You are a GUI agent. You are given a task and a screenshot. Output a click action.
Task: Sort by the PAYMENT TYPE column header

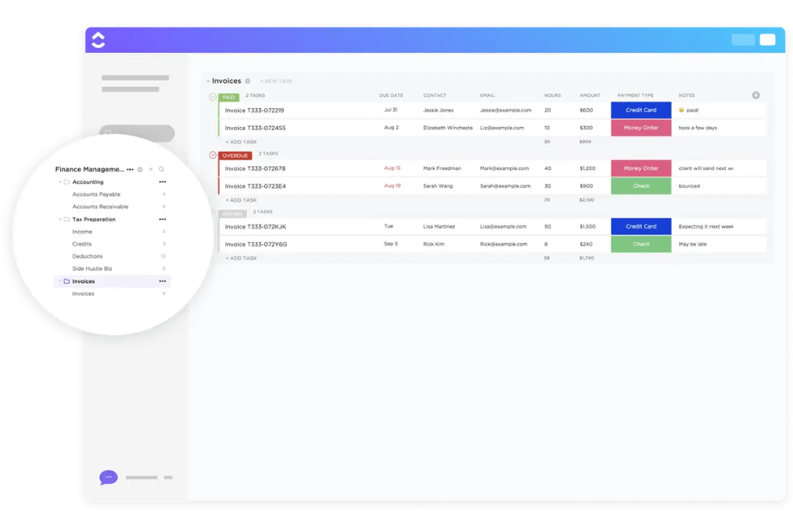pos(635,95)
